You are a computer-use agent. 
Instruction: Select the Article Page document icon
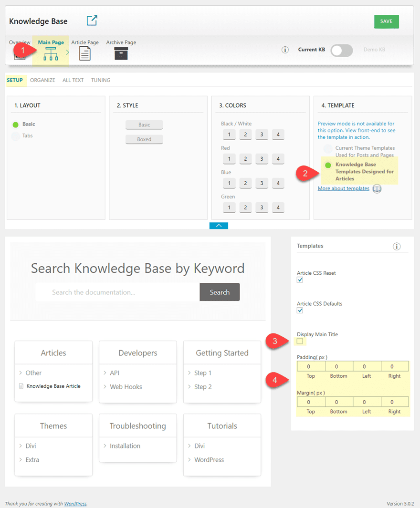point(85,53)
